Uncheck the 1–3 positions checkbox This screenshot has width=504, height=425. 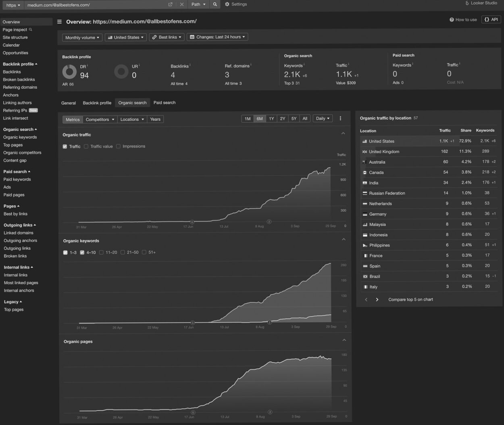(65, 252)
